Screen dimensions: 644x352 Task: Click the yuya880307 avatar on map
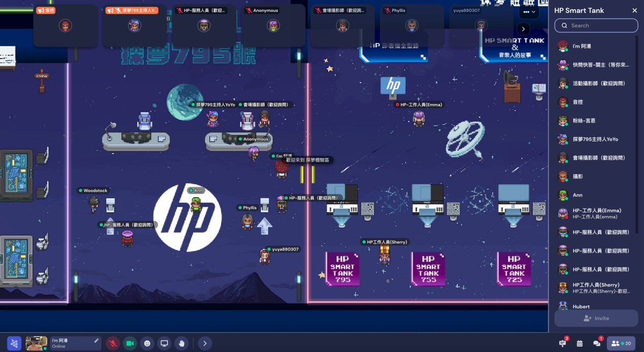pos(264,257)
